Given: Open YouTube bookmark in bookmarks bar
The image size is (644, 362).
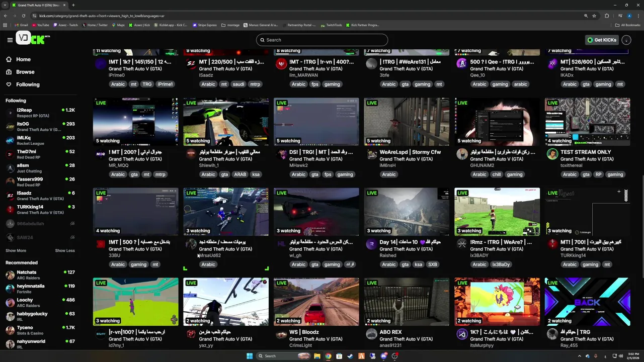Looking at the screenshot, I should [40, 25].
